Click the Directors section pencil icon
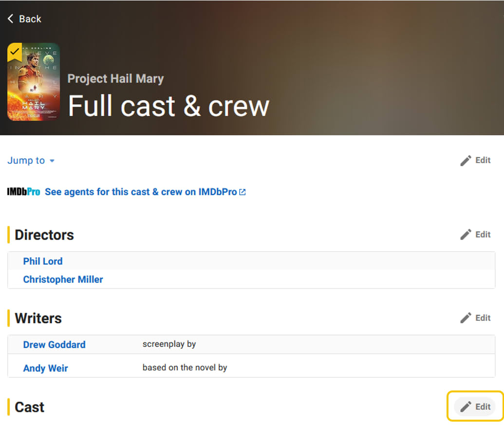Viewport: 504px width, 426px height. point(466,235)
